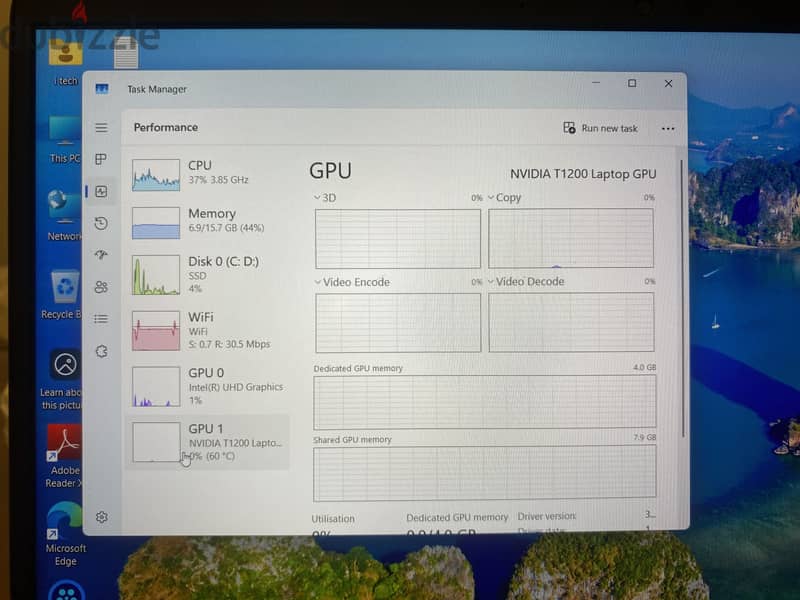Open the App history icon
Screen dimensions: 800x600
[x=101, y=223]
